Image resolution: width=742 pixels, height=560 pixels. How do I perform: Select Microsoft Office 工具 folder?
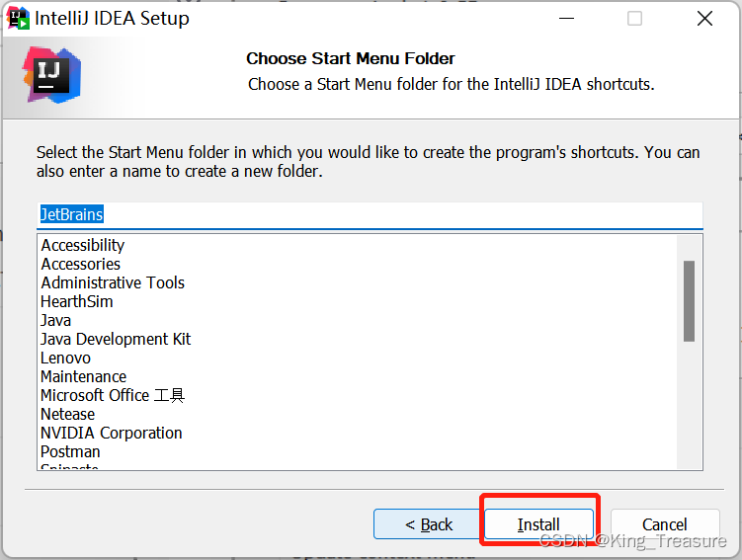[x=113, y=395]
